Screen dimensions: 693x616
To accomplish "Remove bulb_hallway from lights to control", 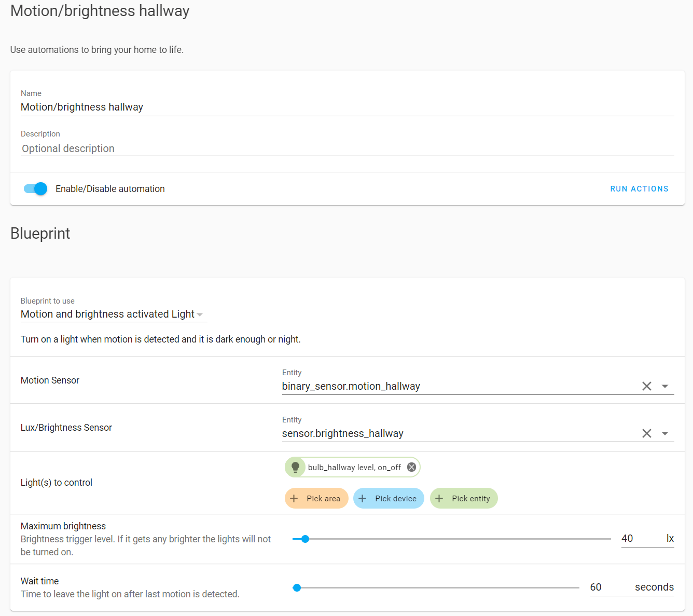I will click(411, 467).
